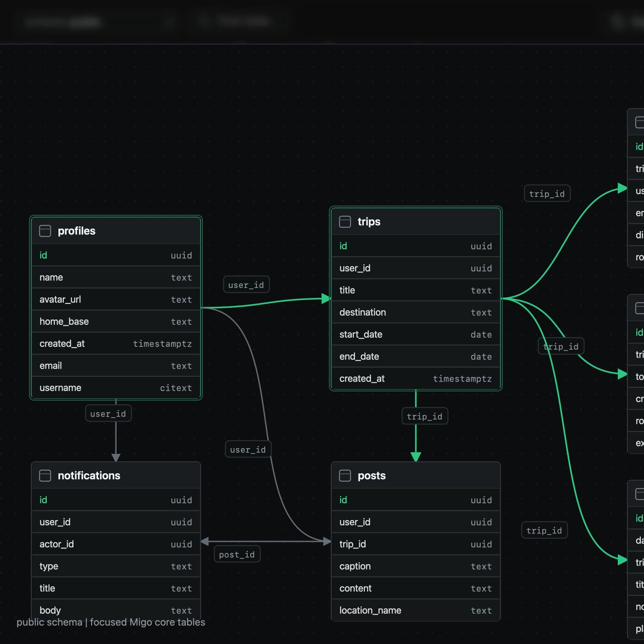Click the email row in profiles
The width and height of the screenshot is (644, 644).
[116, 366]
